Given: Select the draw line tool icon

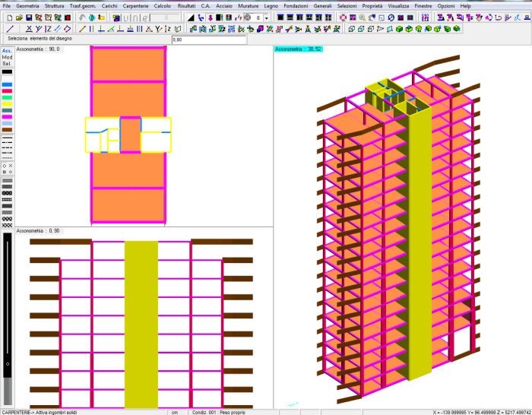Looking at the screenshot, I should (9, 29).
